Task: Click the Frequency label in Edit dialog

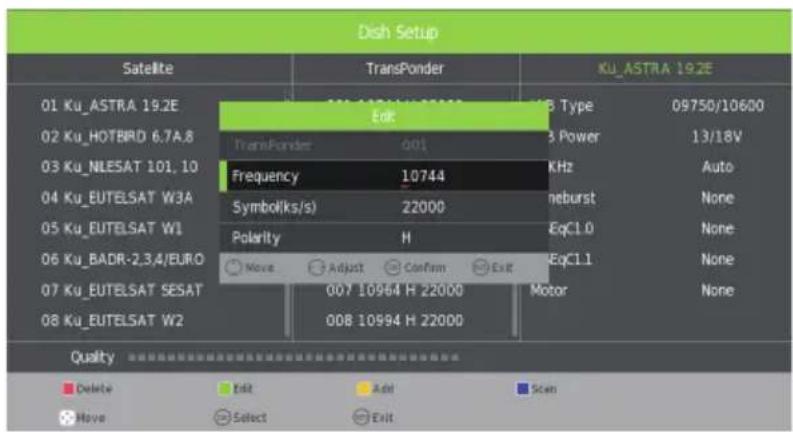Action: (x=266, y=176)
